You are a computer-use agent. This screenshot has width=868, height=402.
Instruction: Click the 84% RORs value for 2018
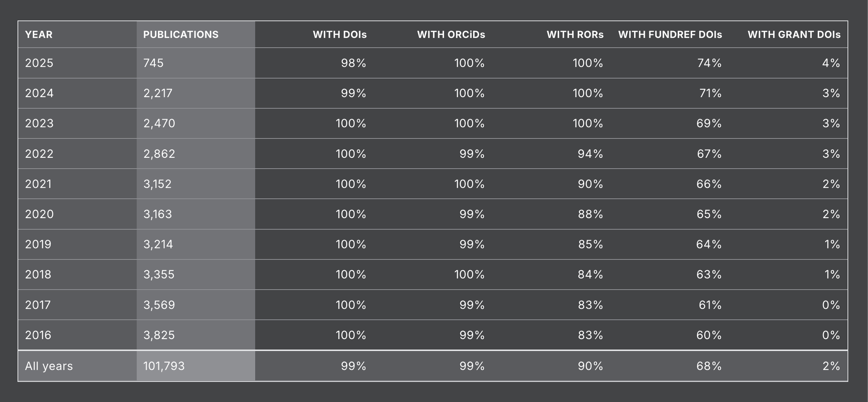590,275
